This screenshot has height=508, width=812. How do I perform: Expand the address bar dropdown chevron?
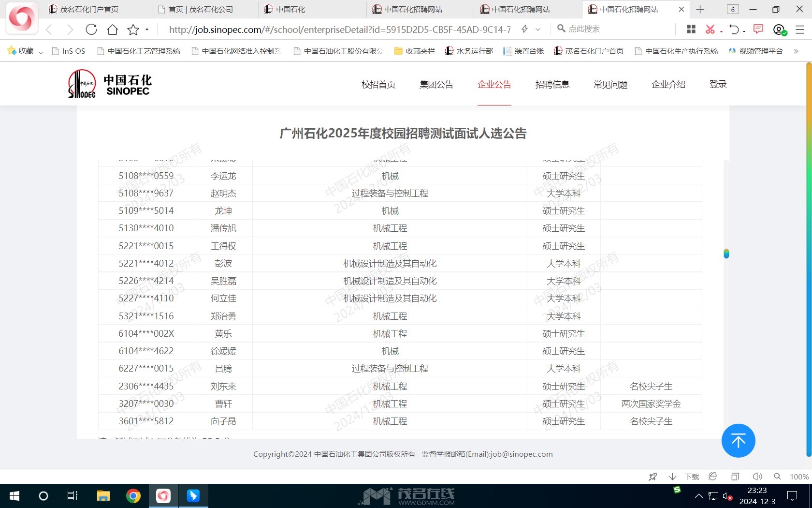[538, 30]
